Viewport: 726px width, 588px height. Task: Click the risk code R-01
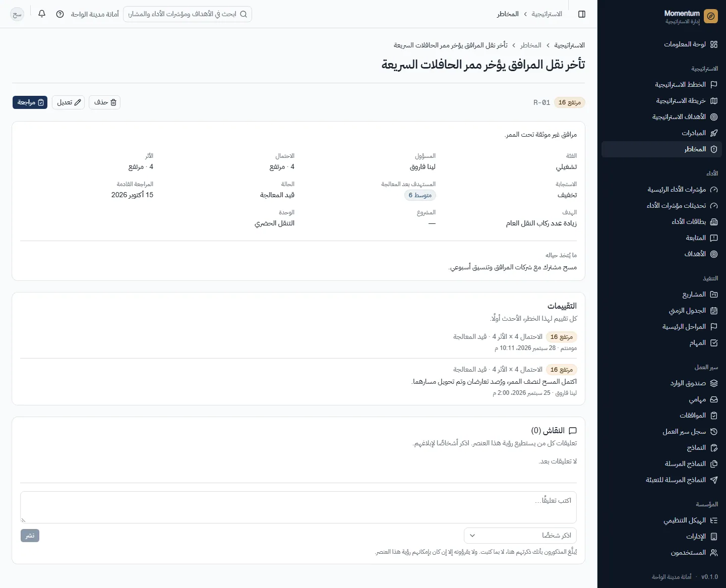[x=542, y=102]
